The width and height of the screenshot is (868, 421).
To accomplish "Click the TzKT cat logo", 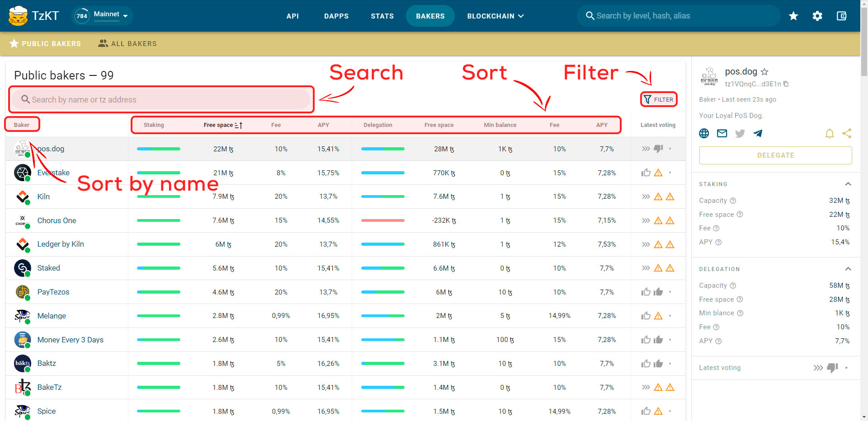I will click(x=18, y=16).
